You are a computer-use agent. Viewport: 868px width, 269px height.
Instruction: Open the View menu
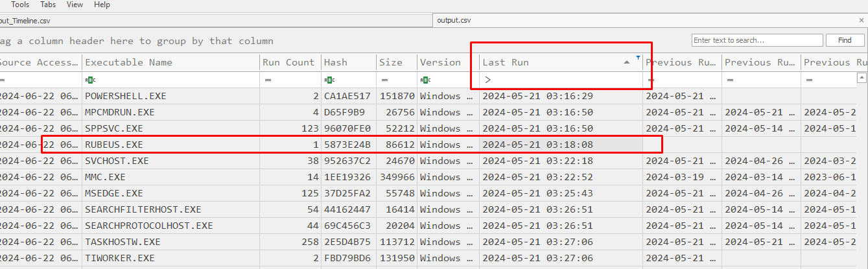click(75, 5)
